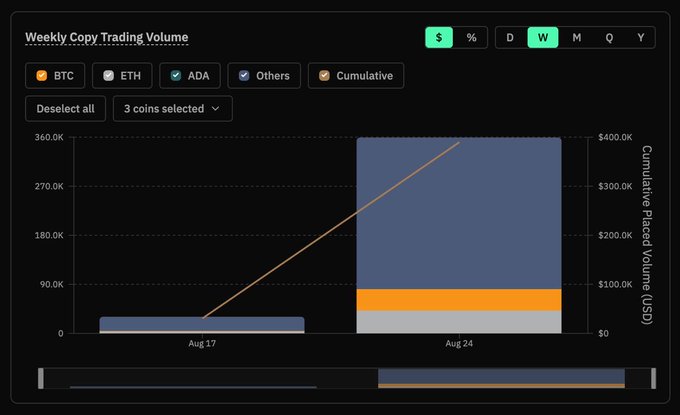Click the $200.0K right axis label
This screenshot has width=680, height=415.
[x=615, y=235]
